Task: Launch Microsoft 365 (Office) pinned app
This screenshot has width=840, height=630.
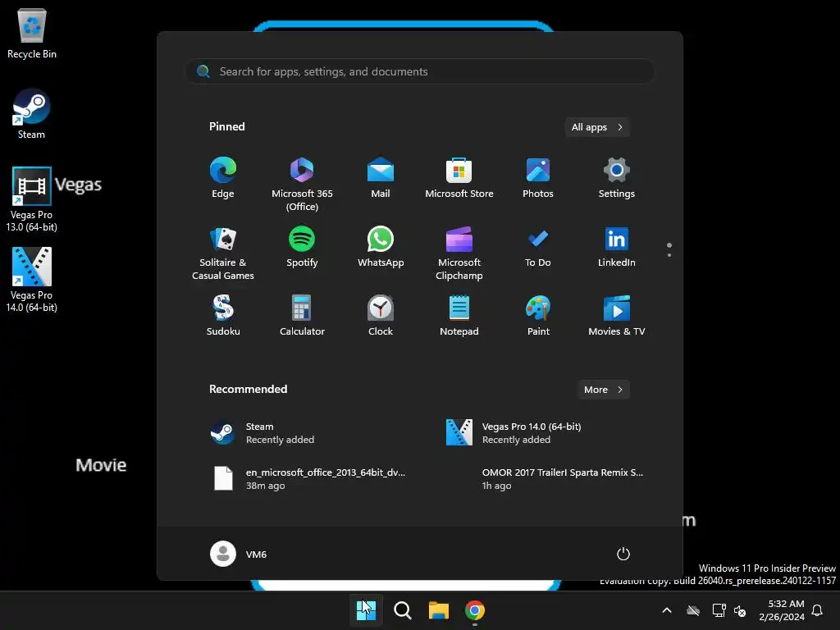Action: click(302, 185)
